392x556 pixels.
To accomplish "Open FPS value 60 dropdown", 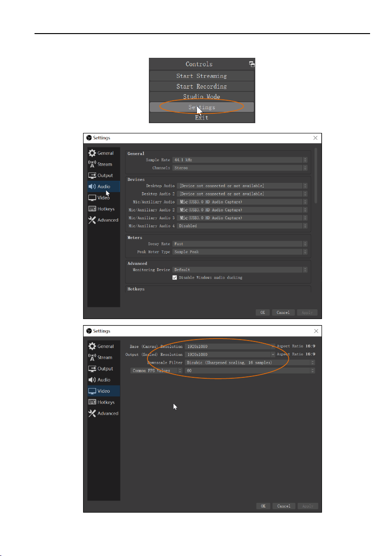I will point(250,371).
